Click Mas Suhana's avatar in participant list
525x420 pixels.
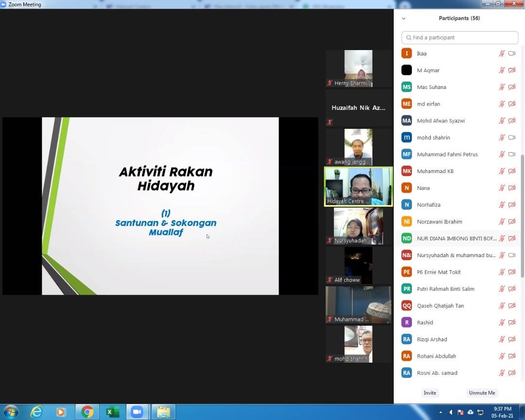406,87
